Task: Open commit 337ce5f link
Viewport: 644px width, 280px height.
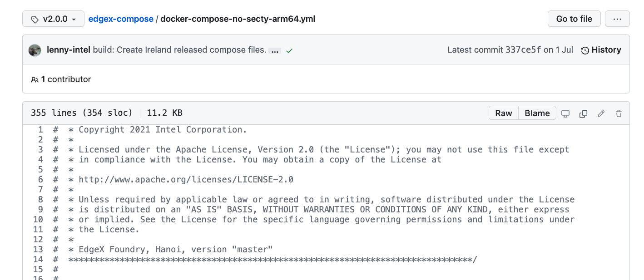Action: coord(523,50)
